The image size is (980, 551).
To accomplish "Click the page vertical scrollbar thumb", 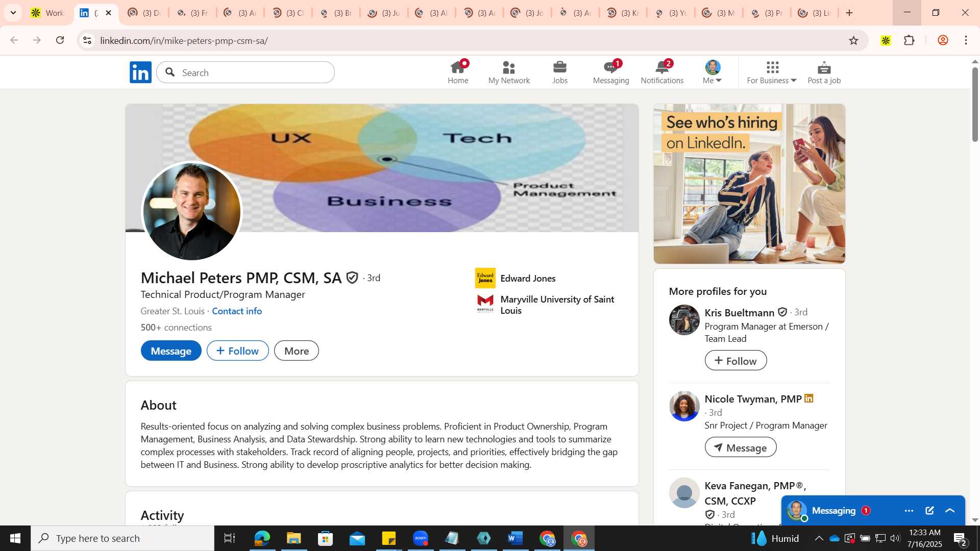I will pyautogui.click(x=975, y=104).
